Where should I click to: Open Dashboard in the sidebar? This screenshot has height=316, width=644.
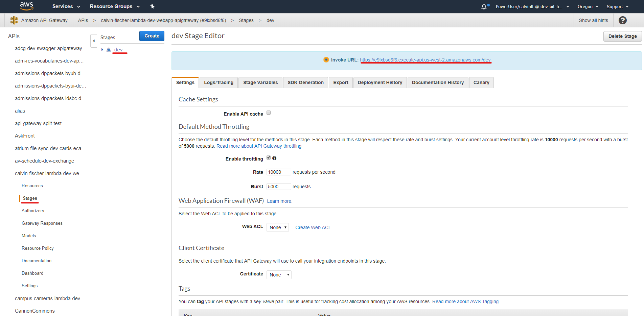[32, 273]
